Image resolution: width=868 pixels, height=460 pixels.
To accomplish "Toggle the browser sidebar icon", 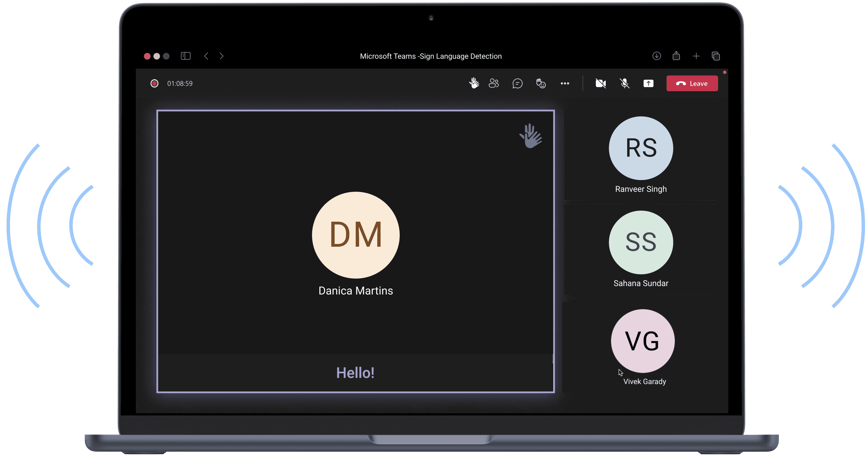I will point(186,56).
